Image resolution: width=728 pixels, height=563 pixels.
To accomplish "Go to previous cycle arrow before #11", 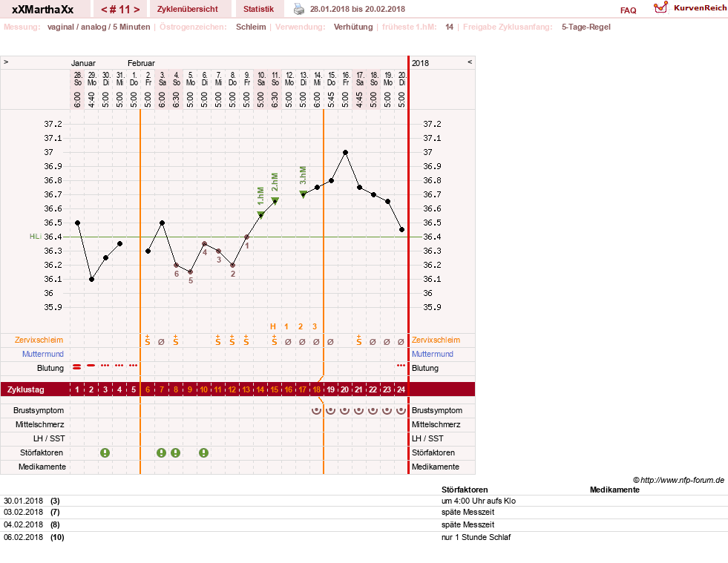I will pos(104,10).
